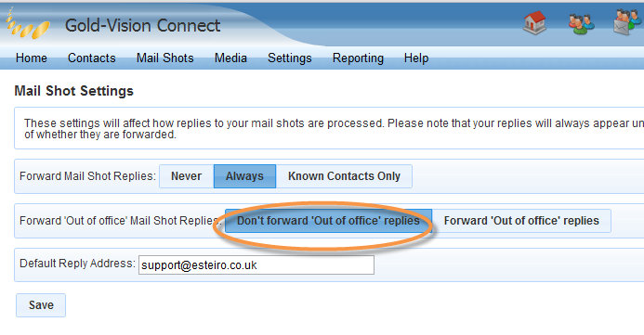
Task: Open the Contacts menu
Action: coord(92,58)
